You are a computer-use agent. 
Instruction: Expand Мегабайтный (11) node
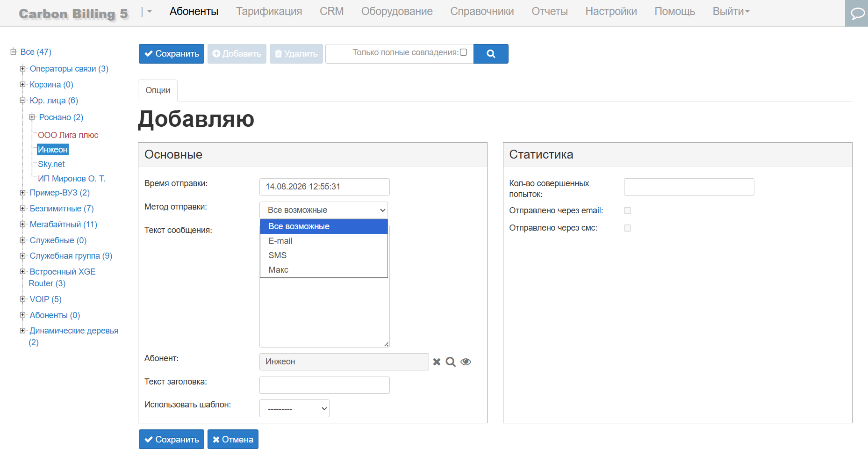pyautogui.click(x=22, y=224)
